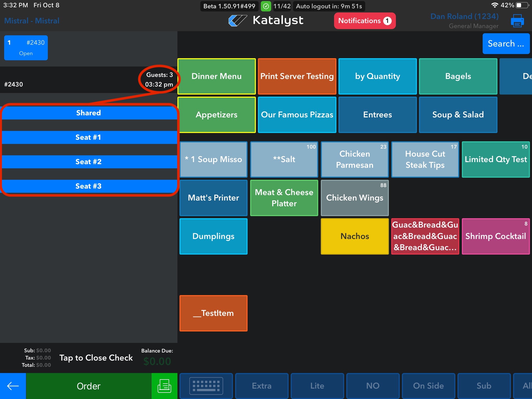Add the yellow Nachos item
Screen dimensions: 532x399
point(355,236)
